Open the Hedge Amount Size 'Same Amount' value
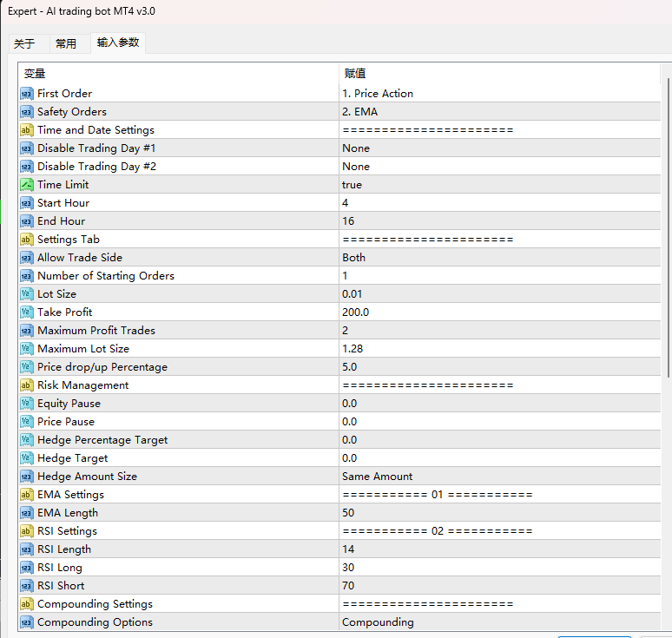 tap(500, 477)
